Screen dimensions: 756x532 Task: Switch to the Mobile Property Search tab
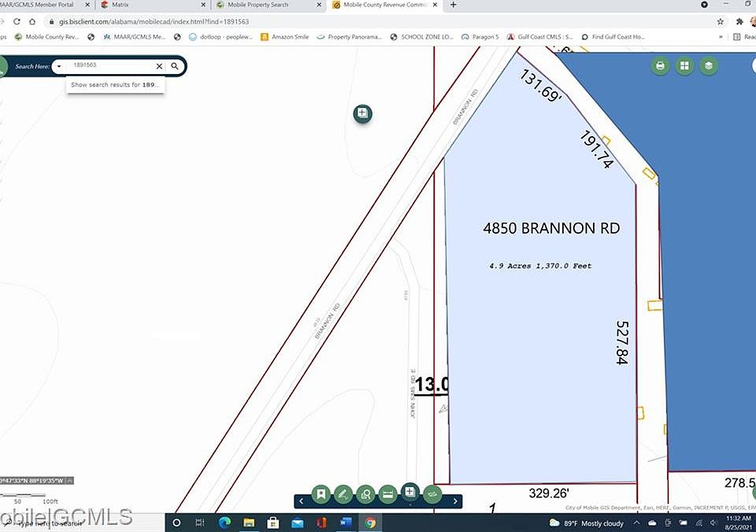(269, 5)
